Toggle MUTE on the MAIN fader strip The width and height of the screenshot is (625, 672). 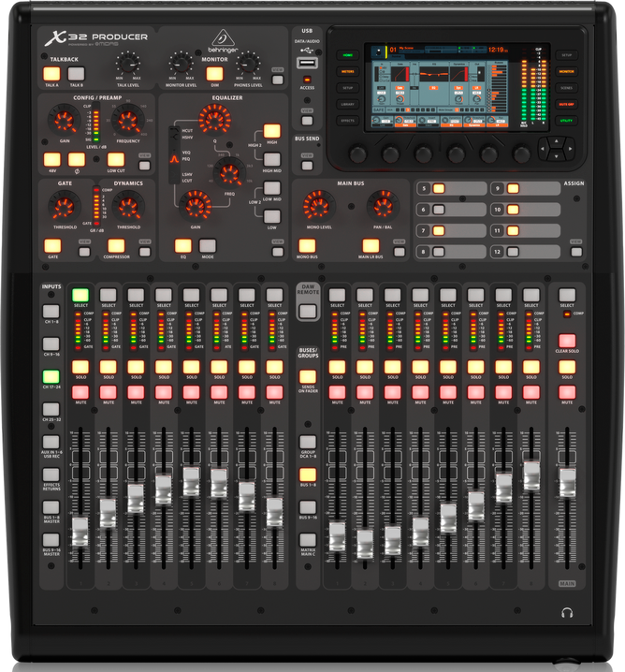[567, 392]
